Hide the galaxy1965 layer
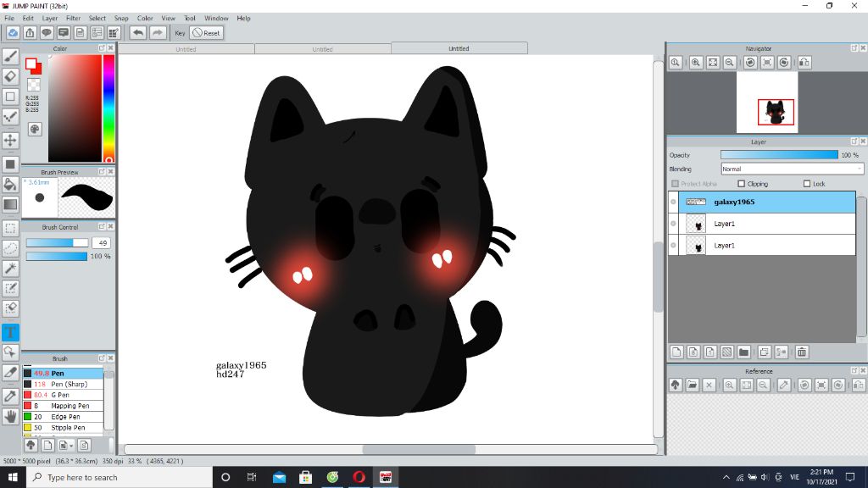Screen dimensions: 868x488 click(x=673, y=202)
